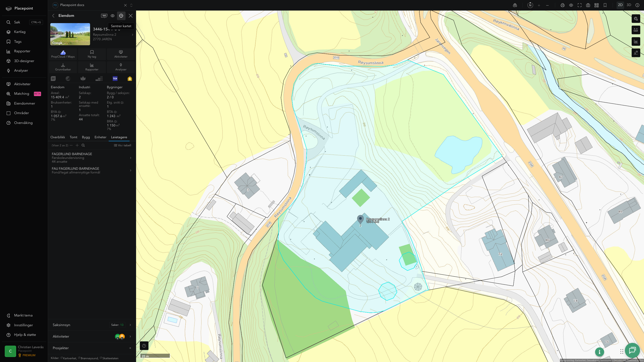The width and height of the screenshot is (644, 362).
Task: Open 3D-designer in the sidebar
Action: [24, 61]
